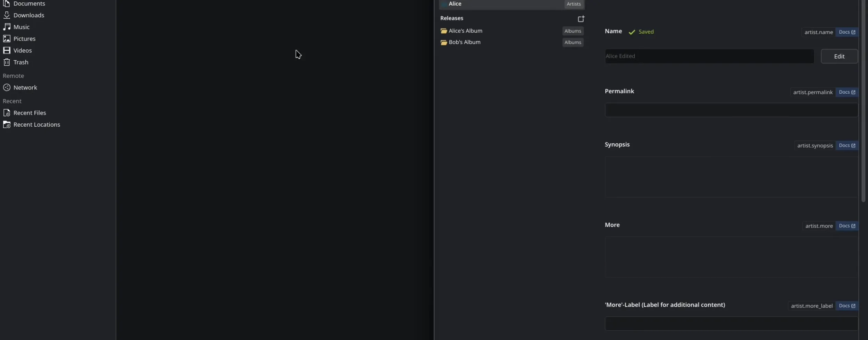Click the Edit button for the Name field
868x340 pixels.
[x=839, y=56]
